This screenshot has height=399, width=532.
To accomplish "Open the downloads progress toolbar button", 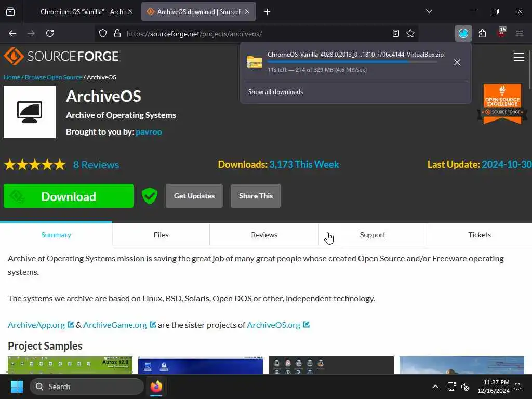I will [463, 33].
